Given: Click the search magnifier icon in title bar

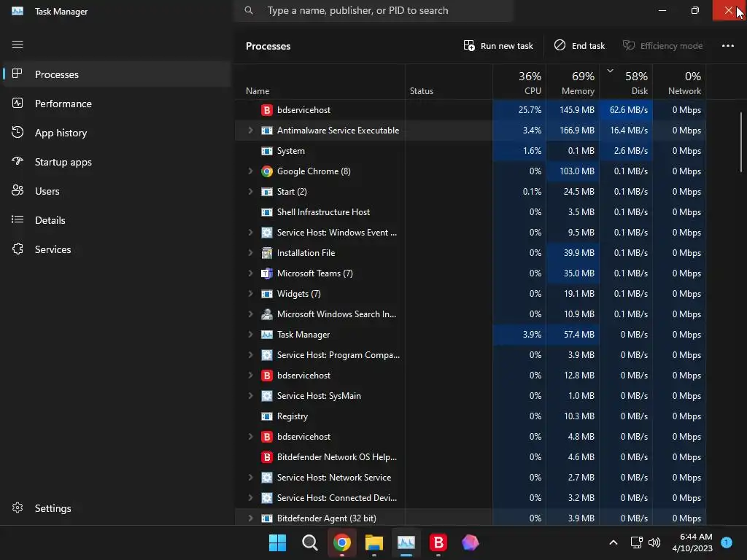Looking at the screenshot, I should coord(249,10).
